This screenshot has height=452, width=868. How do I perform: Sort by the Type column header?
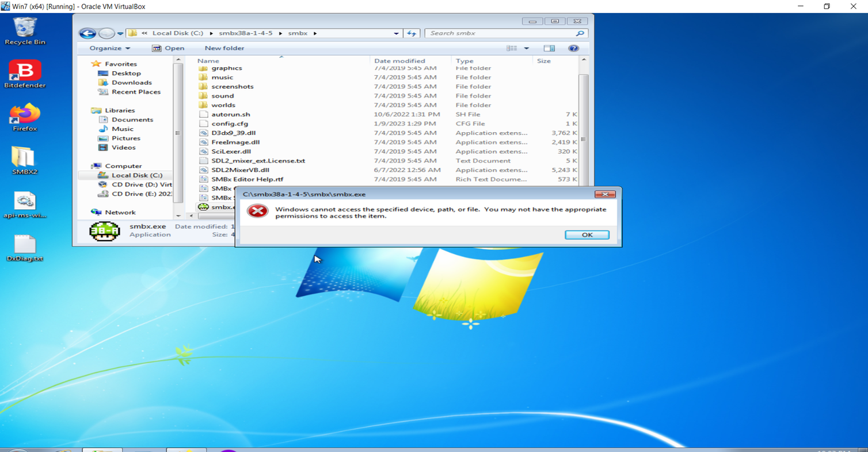pos(492,61)
